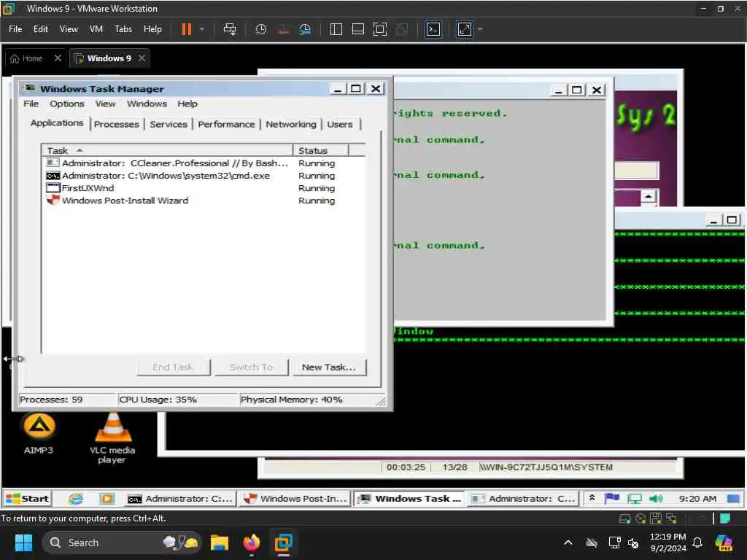This screenshot has height=560, width=747.
Task: Open the media player quick launch icon
Action: [x=107, y=499]
